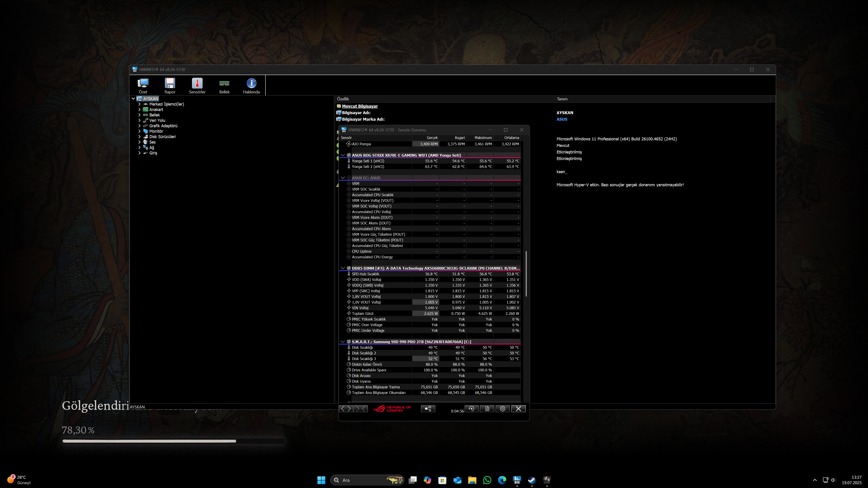Click the ROG Republic of Gamers logo

coord(392,408)
